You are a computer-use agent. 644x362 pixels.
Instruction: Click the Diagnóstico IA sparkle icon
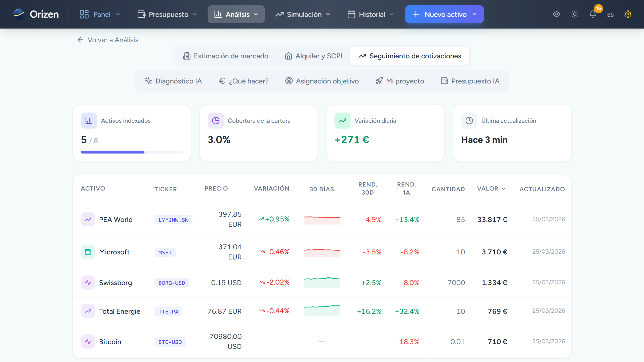pos(148,81)
